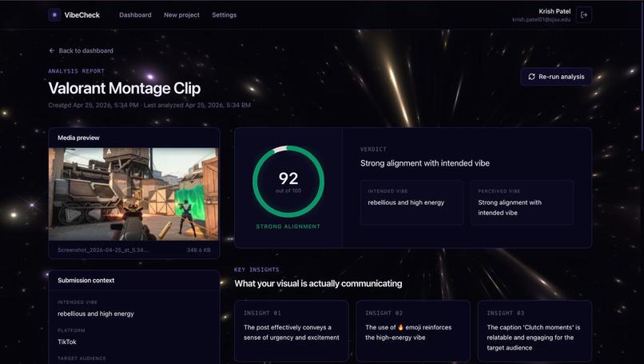Click the Perceived vibe card
This screenshot has width=644, height=364.
(522, 202)
